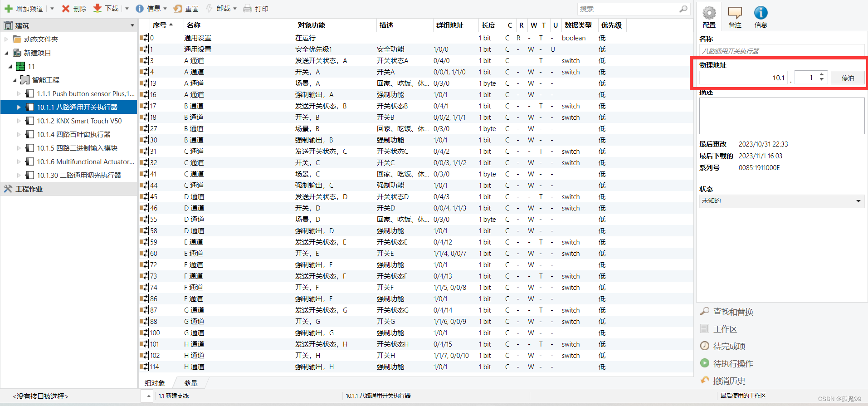Open the 状态 status combo box

click(782, 201)
